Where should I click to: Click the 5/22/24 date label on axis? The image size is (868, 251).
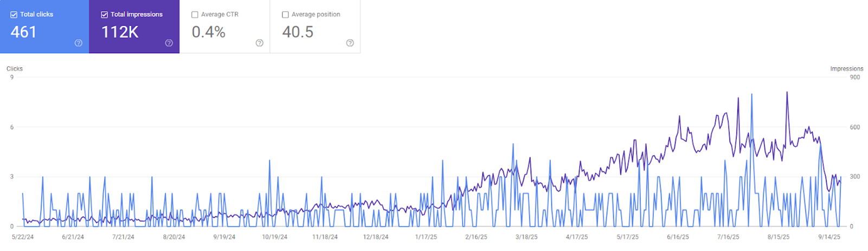[x=23, y=237]
